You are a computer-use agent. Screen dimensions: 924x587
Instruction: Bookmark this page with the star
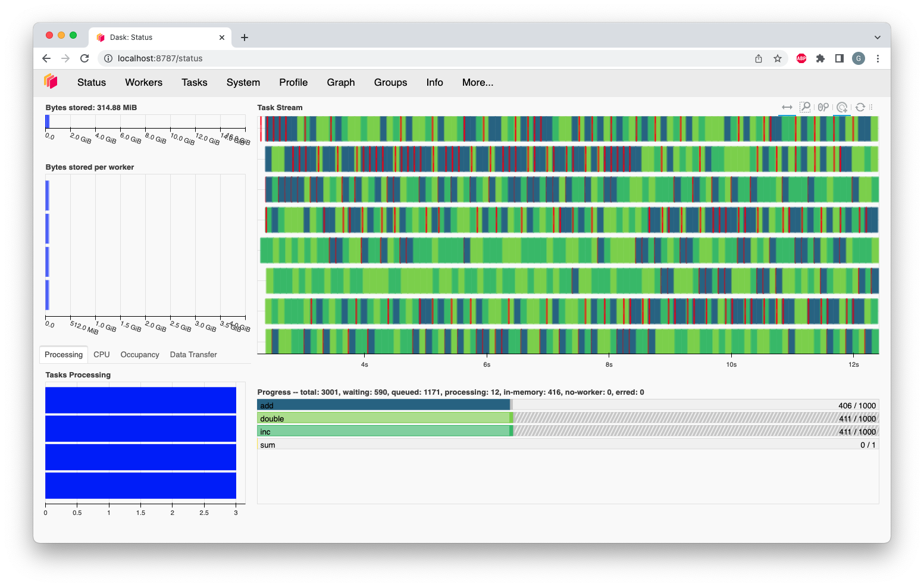pyautogui.click(x=778, y=58)
